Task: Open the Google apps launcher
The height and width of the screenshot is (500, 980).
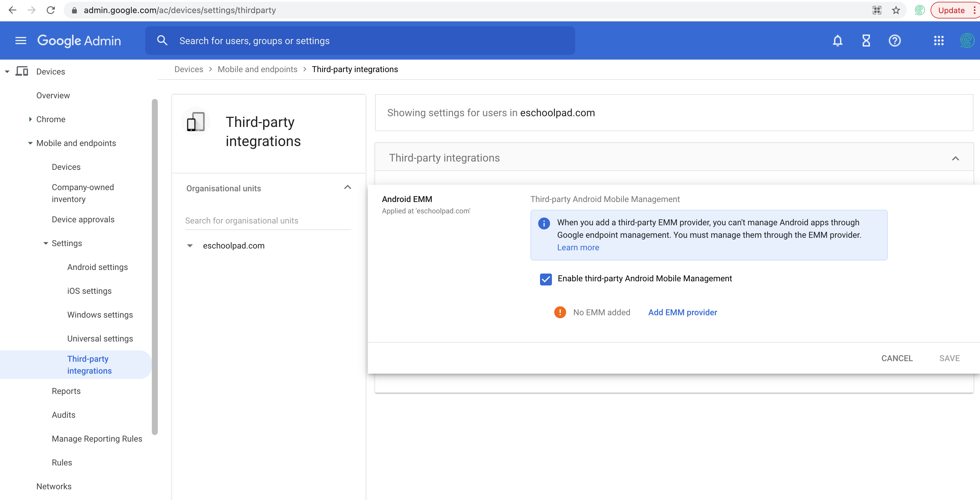Action: click(939, 41)
